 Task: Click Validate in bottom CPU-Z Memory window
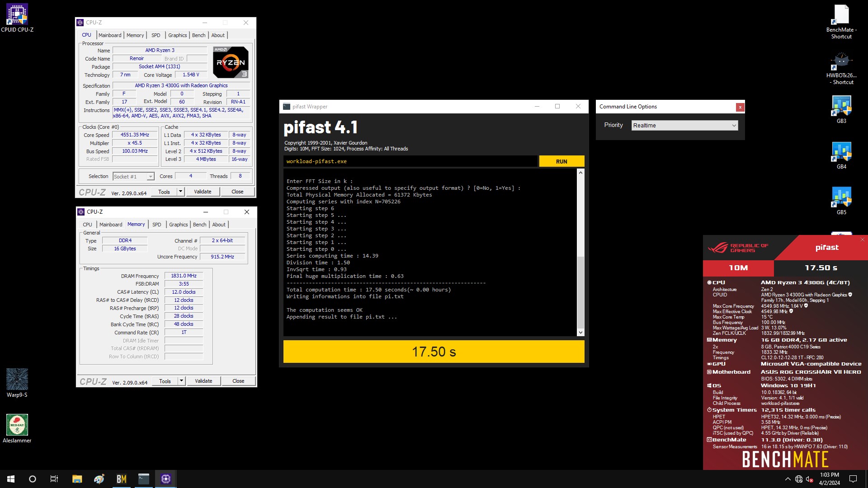tap(203, 381)
